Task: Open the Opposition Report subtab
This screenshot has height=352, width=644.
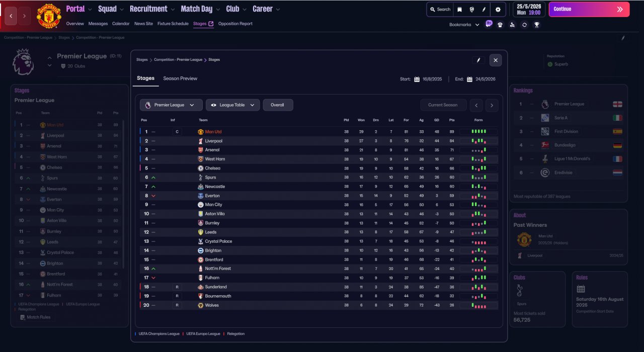Action: pos(235,24)
